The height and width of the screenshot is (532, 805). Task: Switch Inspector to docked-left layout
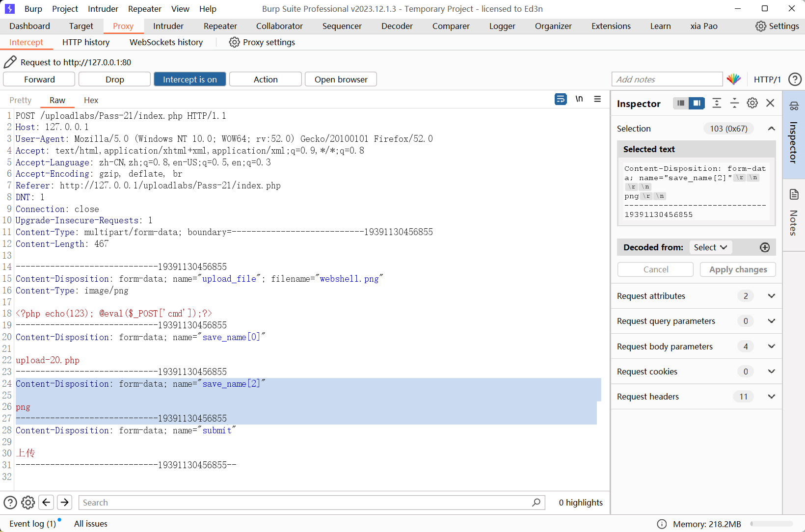click(x=681, y=103)
